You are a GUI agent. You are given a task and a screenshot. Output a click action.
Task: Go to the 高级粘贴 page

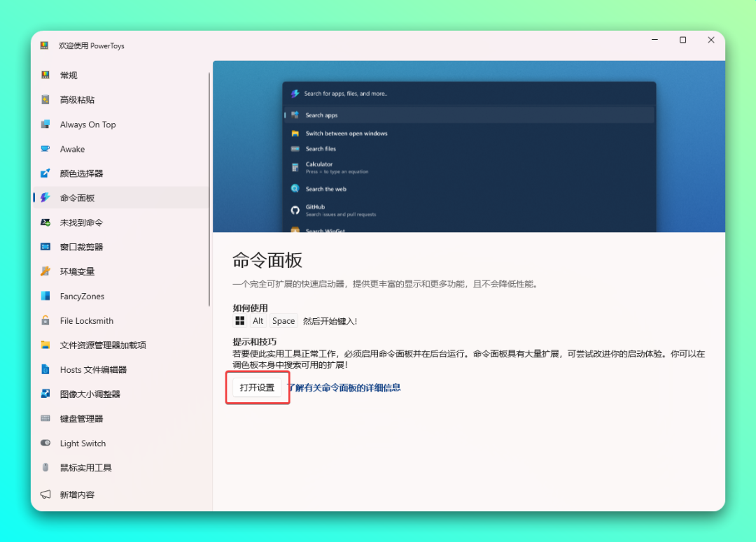click(x=77, y=100)
